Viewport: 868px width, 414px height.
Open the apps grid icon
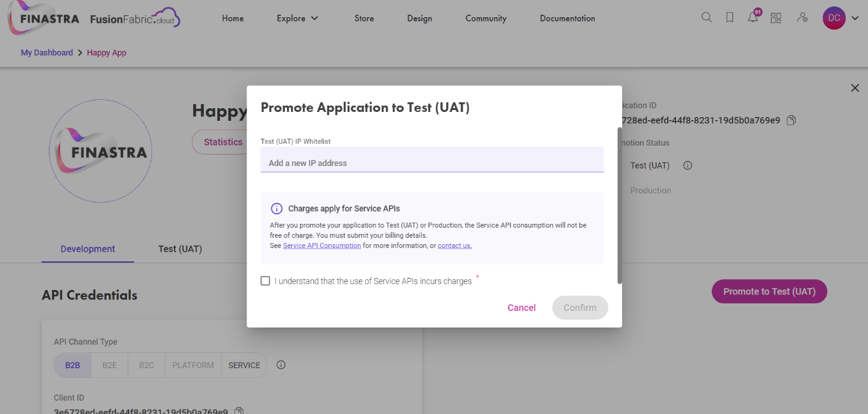(776, 18)
